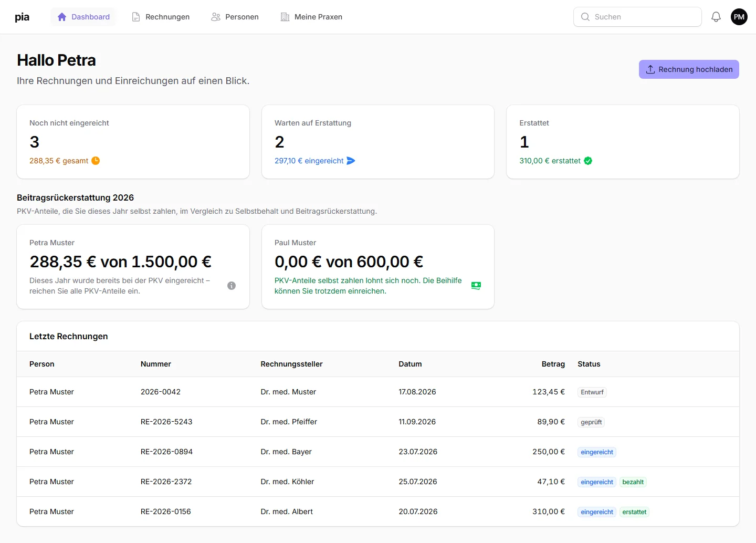Focus the Suchen search field
The height and width of the screenshot is (543, 756).
[637, 17]
